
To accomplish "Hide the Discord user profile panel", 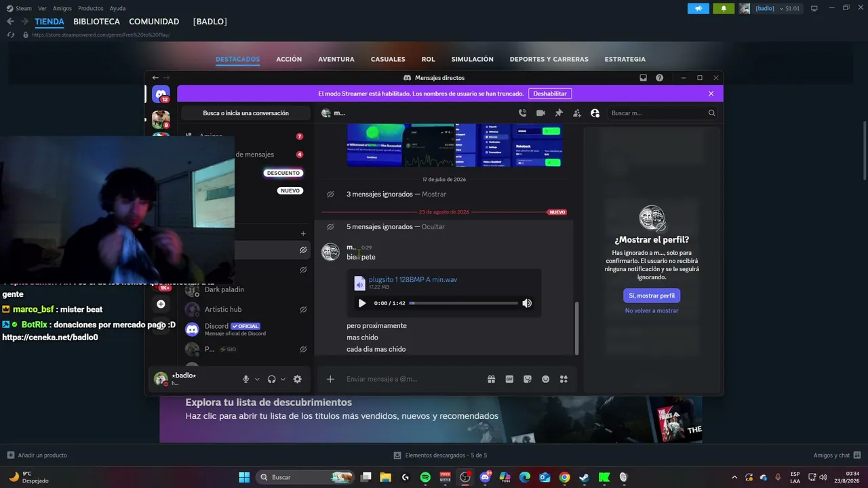I will click(595, 113).
